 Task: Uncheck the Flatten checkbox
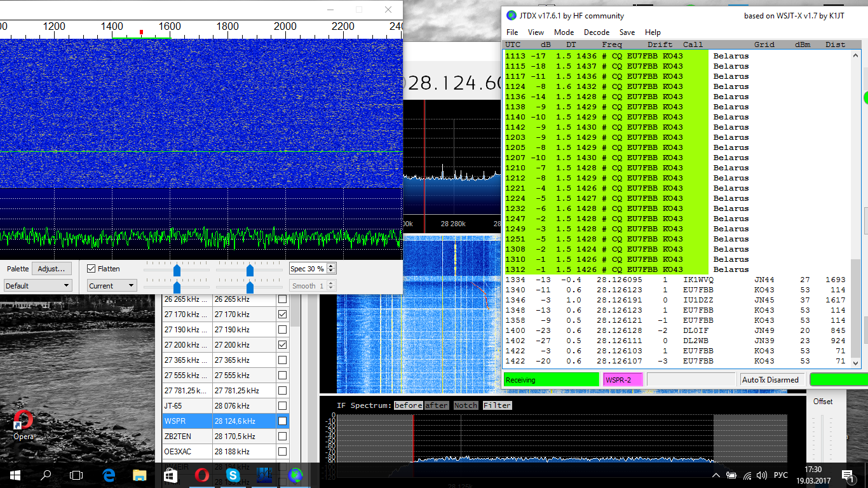point(92,269)
